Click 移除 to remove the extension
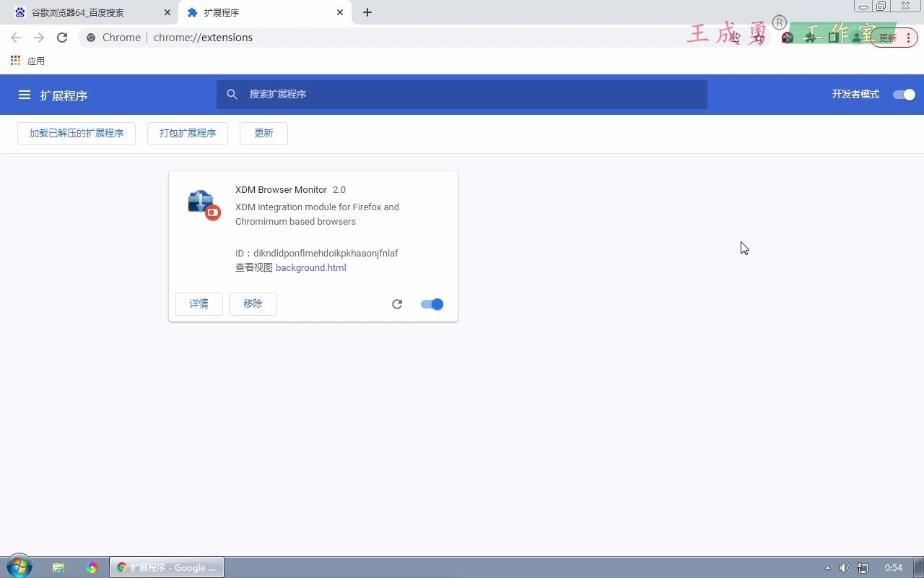924x578 pixels. point(253,304)
